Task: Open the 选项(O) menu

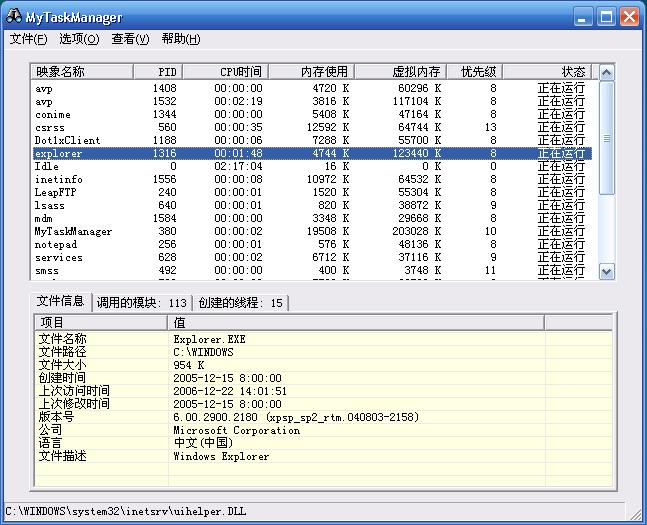Action: pos(79,39)
